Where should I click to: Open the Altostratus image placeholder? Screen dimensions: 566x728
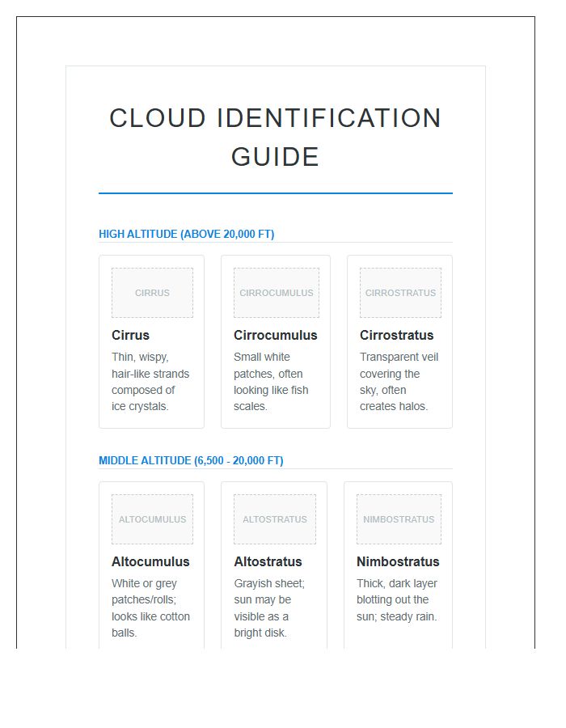coord(275,519)
